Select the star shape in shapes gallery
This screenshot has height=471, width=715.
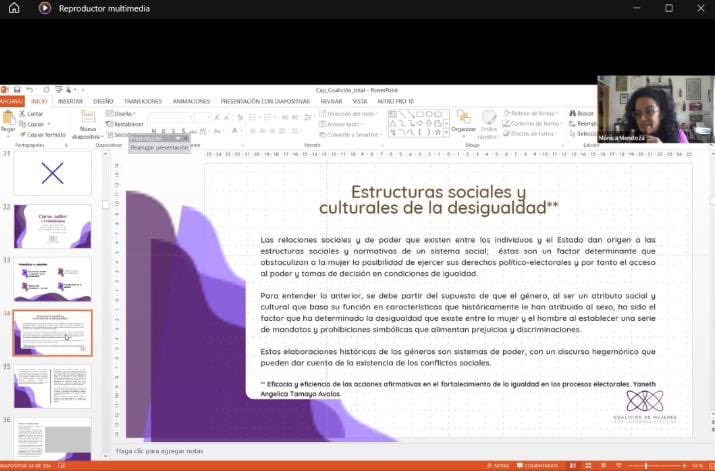438,132
